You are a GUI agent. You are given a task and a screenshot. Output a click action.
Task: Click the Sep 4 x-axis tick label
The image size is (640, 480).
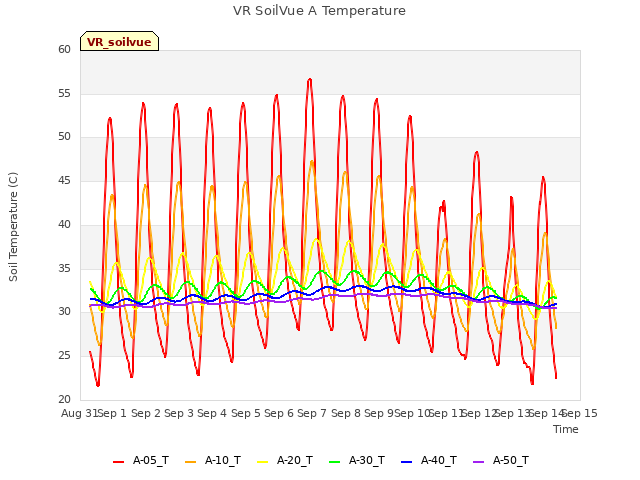click(x=212, y=413)
